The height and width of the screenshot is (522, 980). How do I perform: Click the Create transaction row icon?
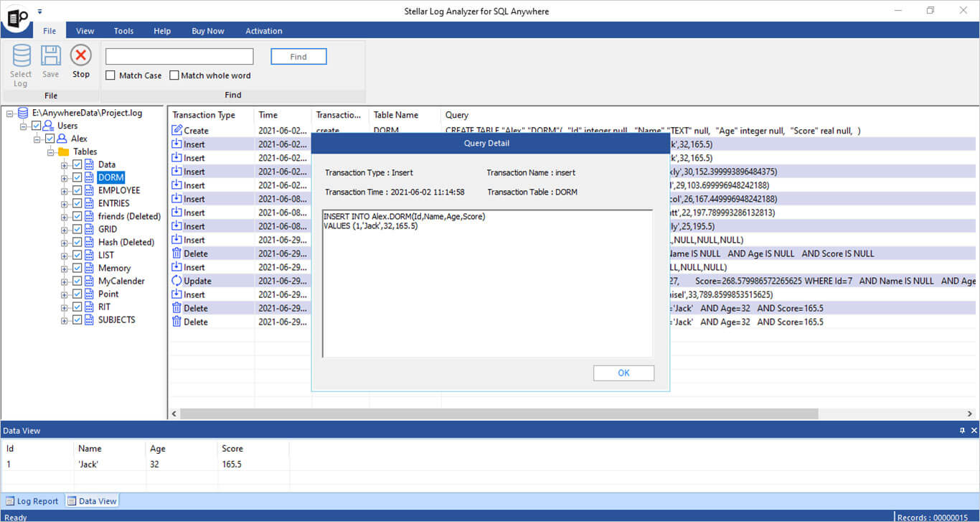click(x=177, y=130)
